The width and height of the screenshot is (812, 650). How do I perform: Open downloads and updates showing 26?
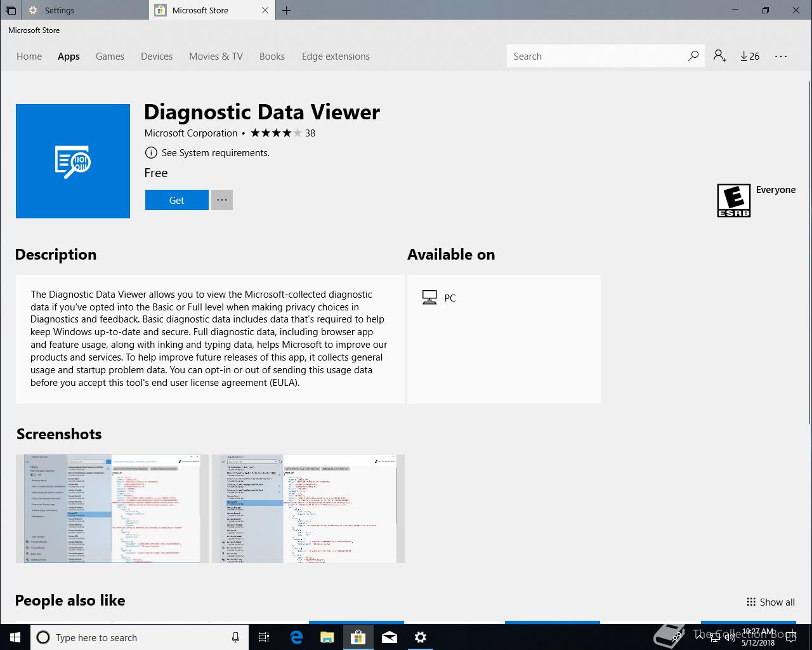tap(750, 56)
